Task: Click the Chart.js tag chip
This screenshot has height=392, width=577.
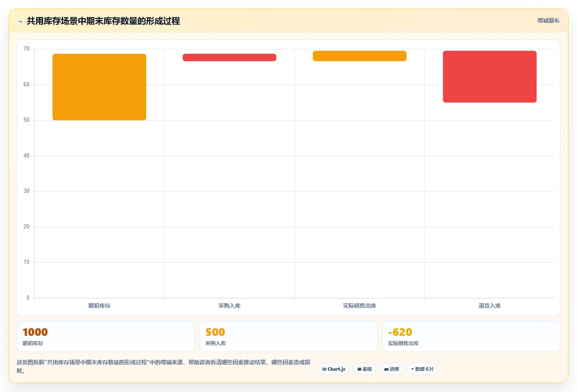Action: [334, 369]
